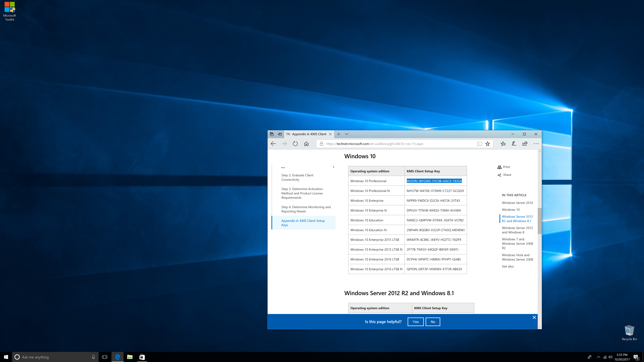Open the Microsoft Toolkit desktop icon
The width and height of the screenshot is (644, 362).
(10, 11)
